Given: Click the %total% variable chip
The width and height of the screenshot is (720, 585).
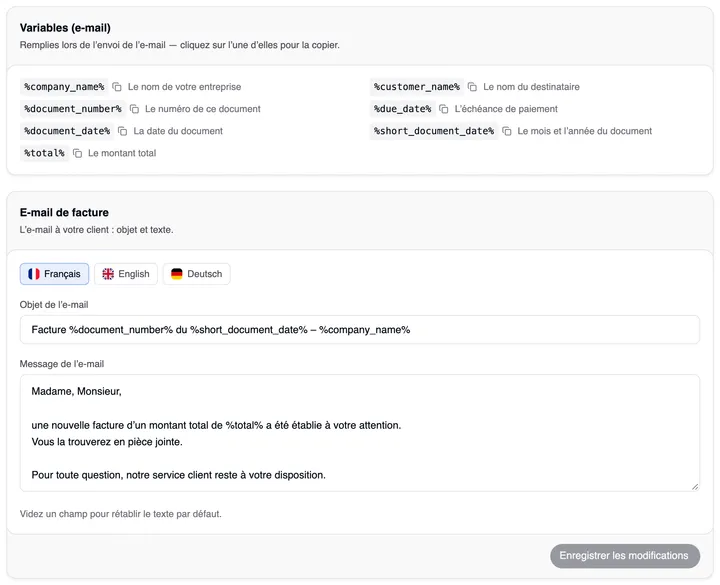Looking at the screenshot, I should 44,153.
